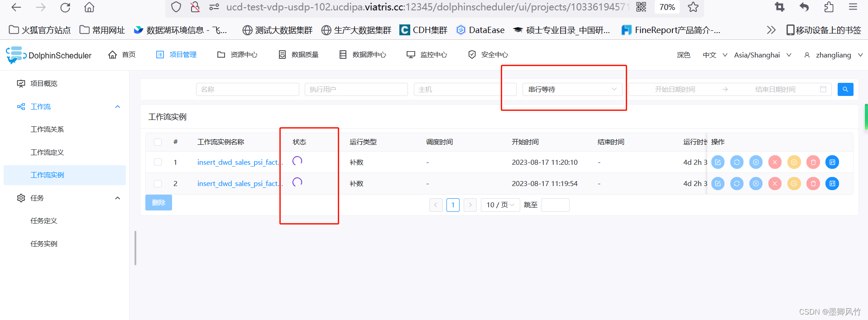Click the blue search magnifier button
Image resolution: width=868 pixels, height=320 pixels.
[845, 89]
